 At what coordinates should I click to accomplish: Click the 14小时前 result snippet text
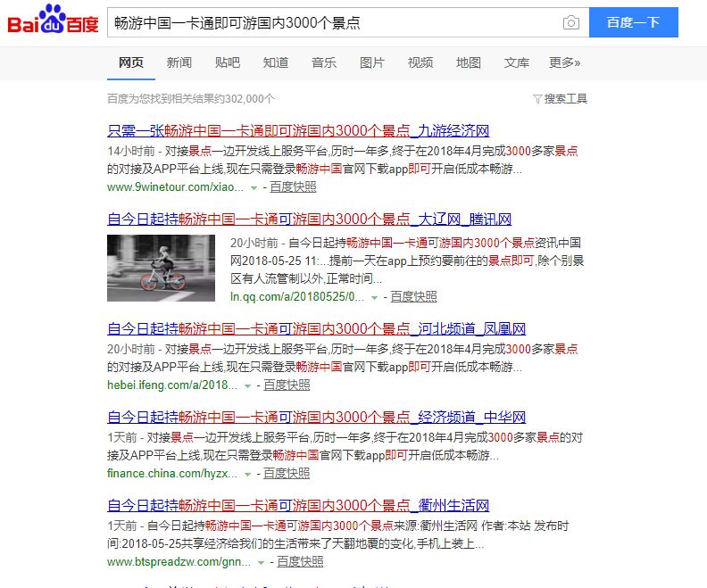coord(343,160)
